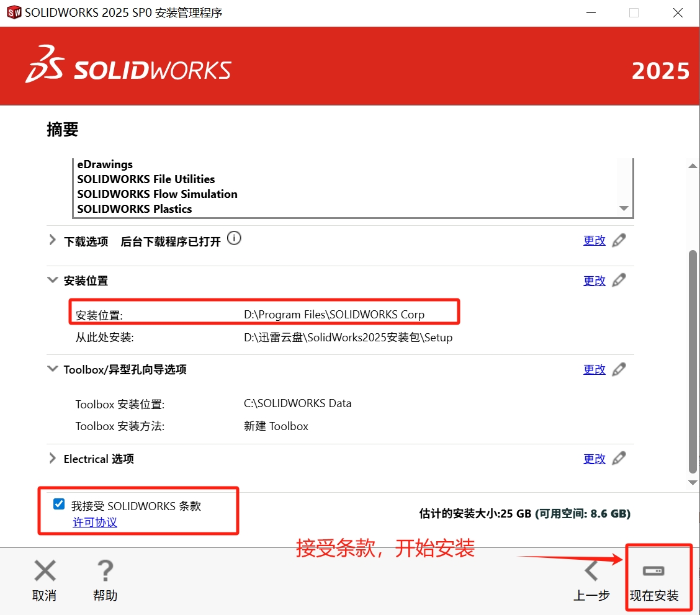Click the info icon next to 后台下载程序已打开

coord(234,238)
